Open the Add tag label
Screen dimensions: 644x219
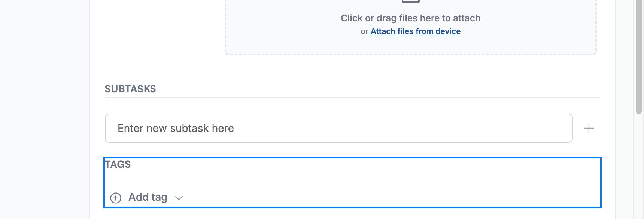click(148, 197)
